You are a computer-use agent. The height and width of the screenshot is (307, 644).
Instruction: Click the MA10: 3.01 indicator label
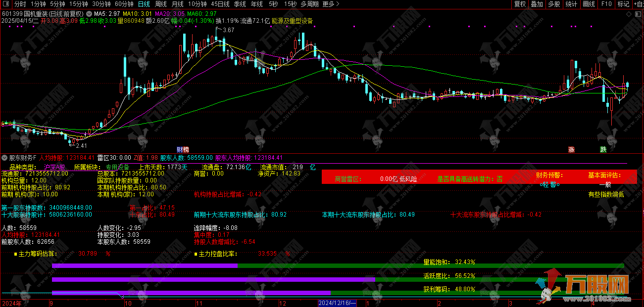click(x=137, y=14)
